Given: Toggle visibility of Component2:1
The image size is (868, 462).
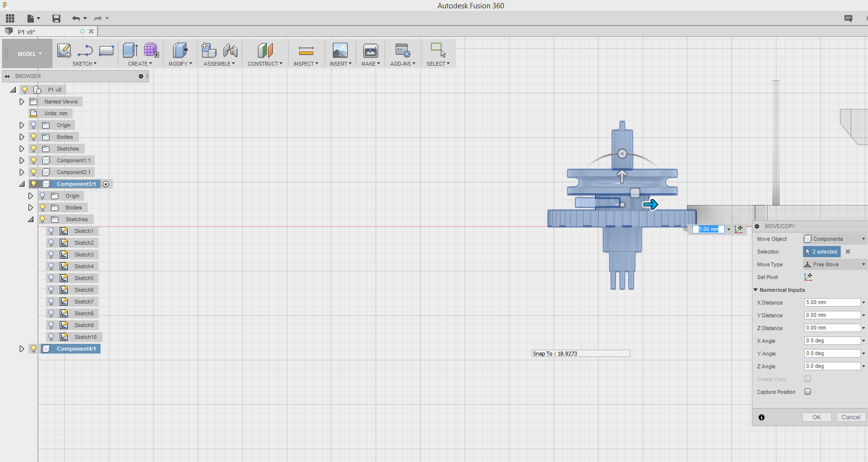Looking at the screenshot, I should point(34,172).
